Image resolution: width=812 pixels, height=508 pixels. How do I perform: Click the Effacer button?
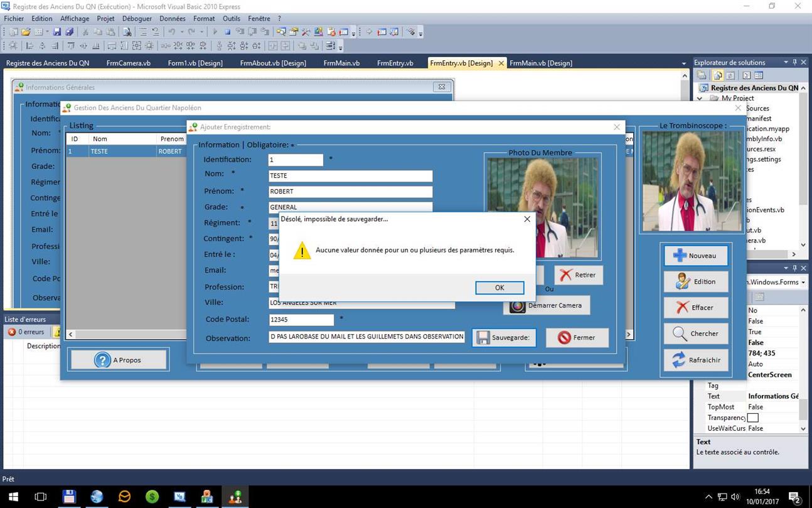click(695, 308)
